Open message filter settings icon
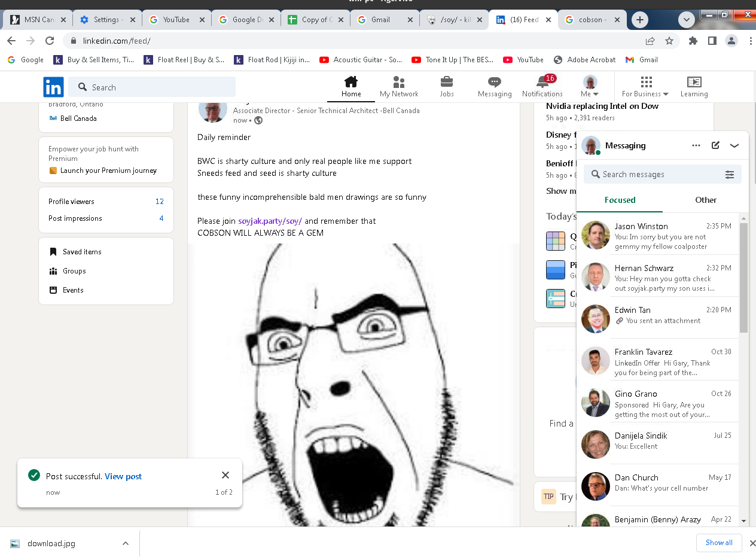 pos(730,175)
